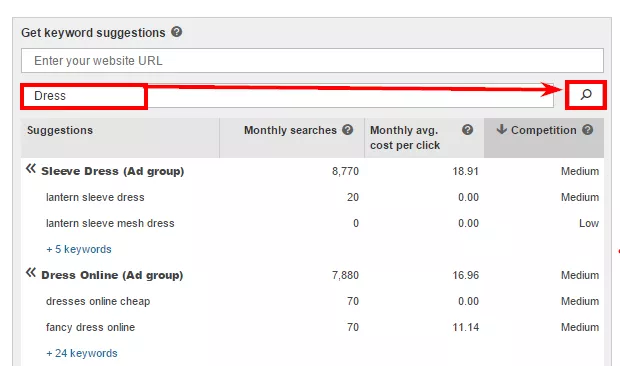Click Low competition for lantern sleeve mesh dress

[589, 223]
